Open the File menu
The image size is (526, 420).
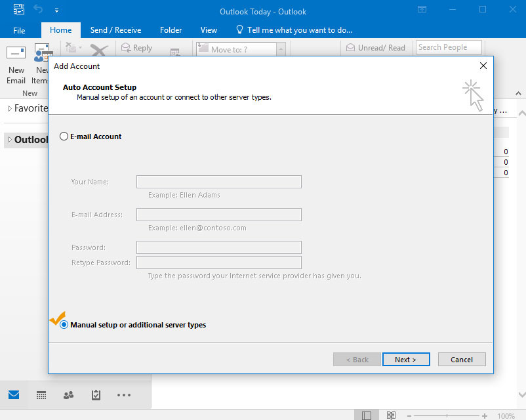tap(19, 31)
